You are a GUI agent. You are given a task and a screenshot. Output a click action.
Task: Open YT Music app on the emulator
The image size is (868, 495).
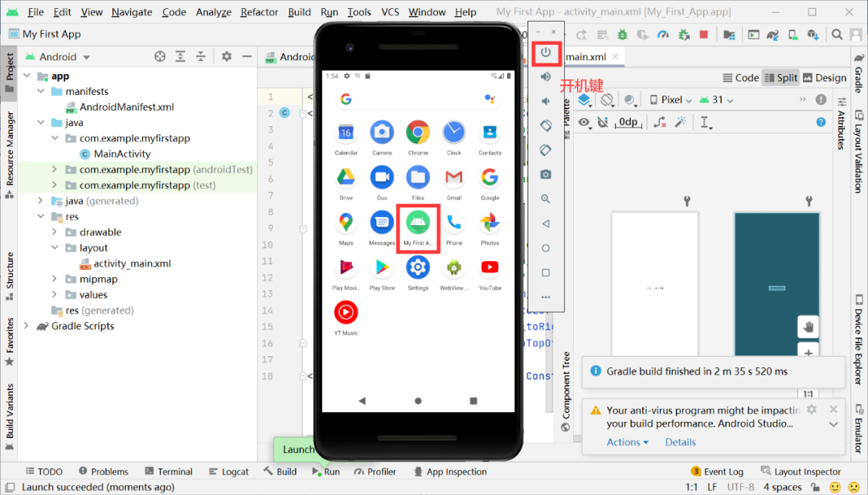(346, 318)
